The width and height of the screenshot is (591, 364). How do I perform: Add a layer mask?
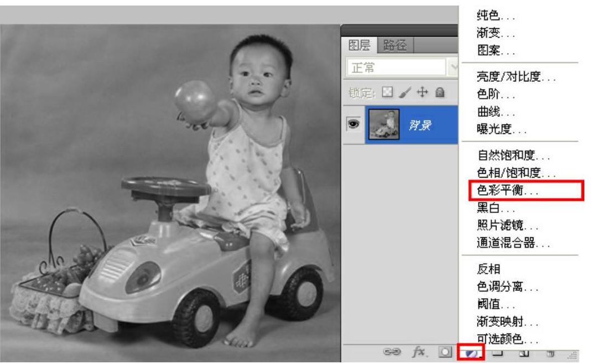coord(445,352)
